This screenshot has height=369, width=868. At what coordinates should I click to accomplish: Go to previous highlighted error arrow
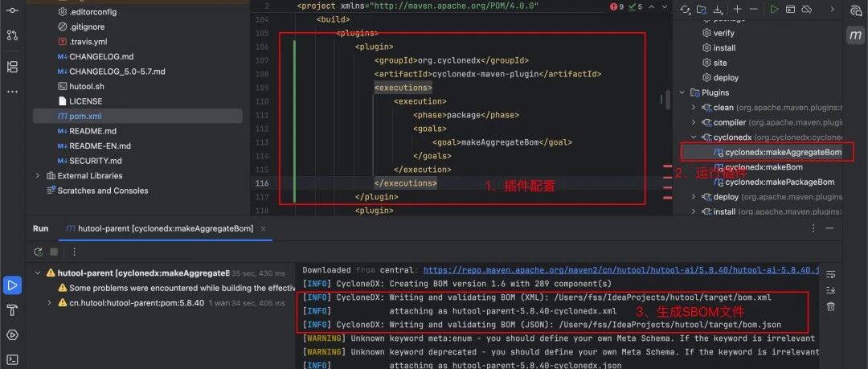(x=651, y=7)
